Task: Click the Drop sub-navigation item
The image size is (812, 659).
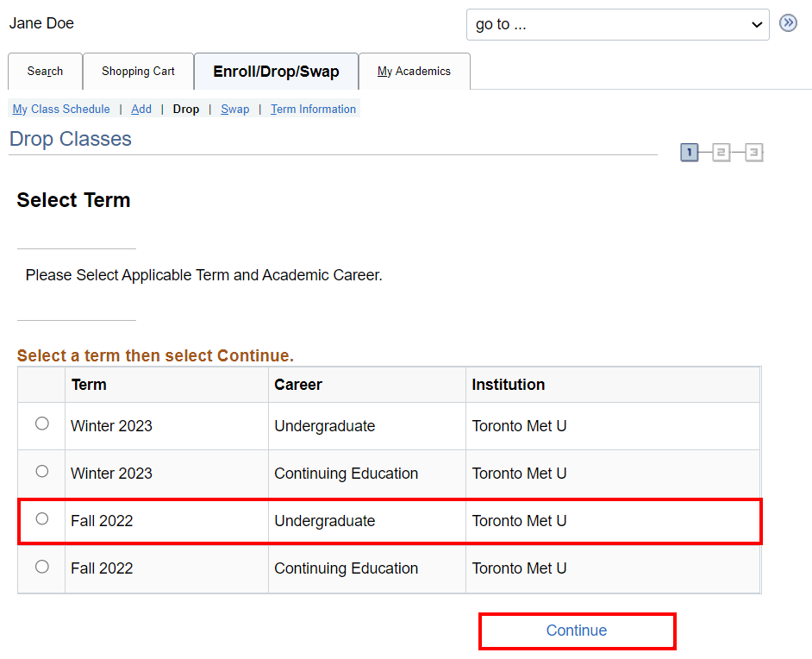Action: pos(185,110)
